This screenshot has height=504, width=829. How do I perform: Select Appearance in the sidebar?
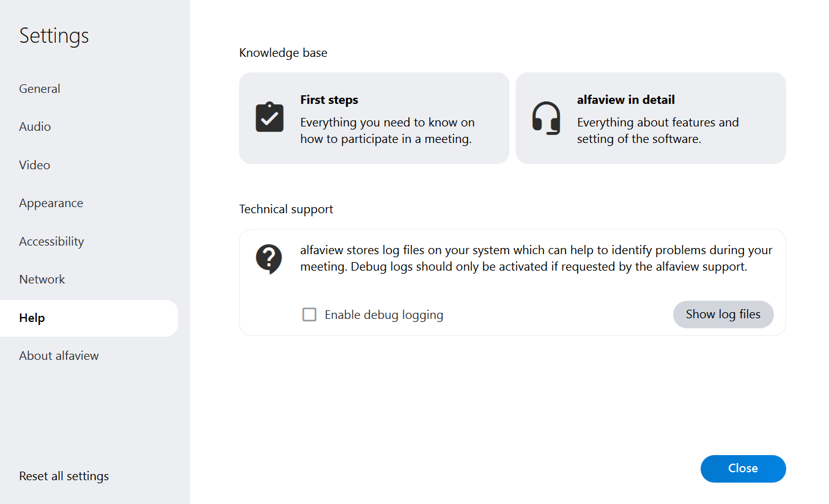[51, 203]
